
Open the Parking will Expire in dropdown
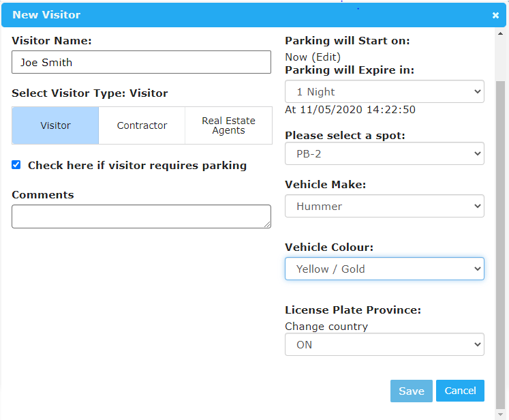click(384, 91)
